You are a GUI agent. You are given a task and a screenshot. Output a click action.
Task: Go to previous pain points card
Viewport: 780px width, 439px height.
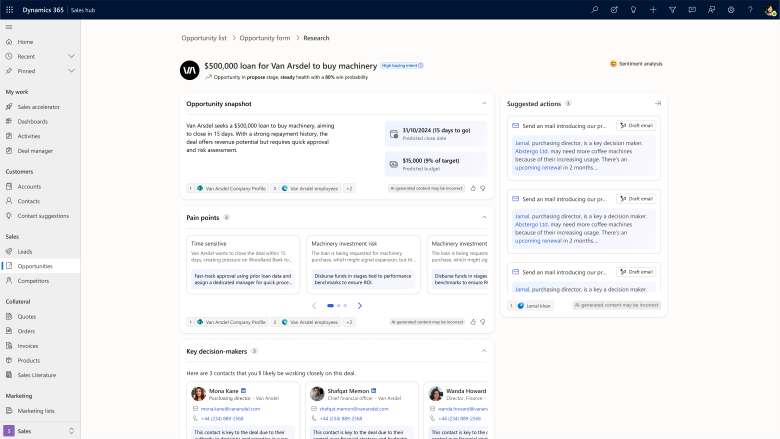pyautogui.click(x=314, y=306)
